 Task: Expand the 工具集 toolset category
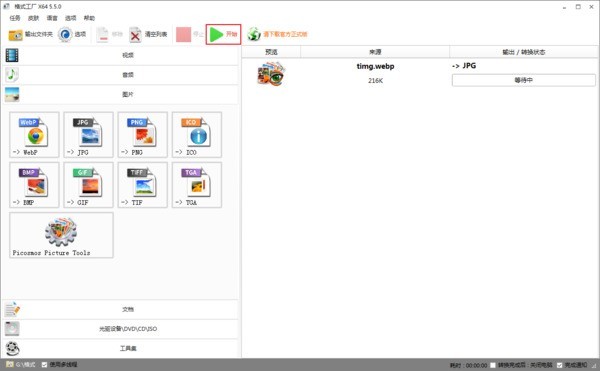pos(121,348)
